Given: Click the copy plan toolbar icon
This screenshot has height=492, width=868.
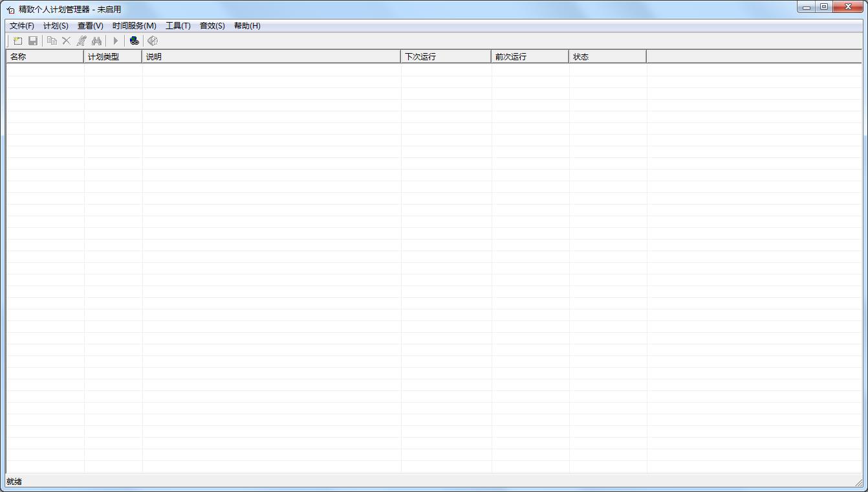Looking at the screenshot, I should pyautogui.click(x=52, y=41).
